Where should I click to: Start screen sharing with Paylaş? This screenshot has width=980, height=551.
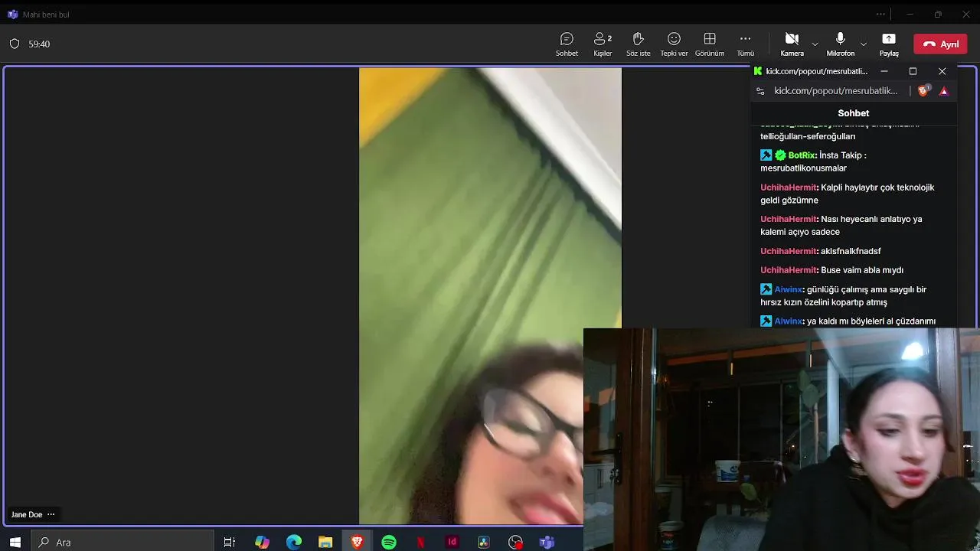point(889,44)
